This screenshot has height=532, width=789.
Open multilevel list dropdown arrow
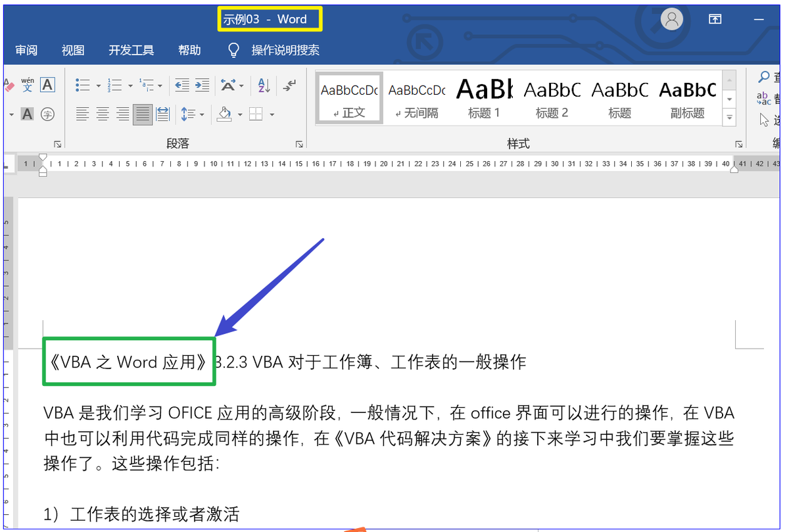(x=160, y=85)
